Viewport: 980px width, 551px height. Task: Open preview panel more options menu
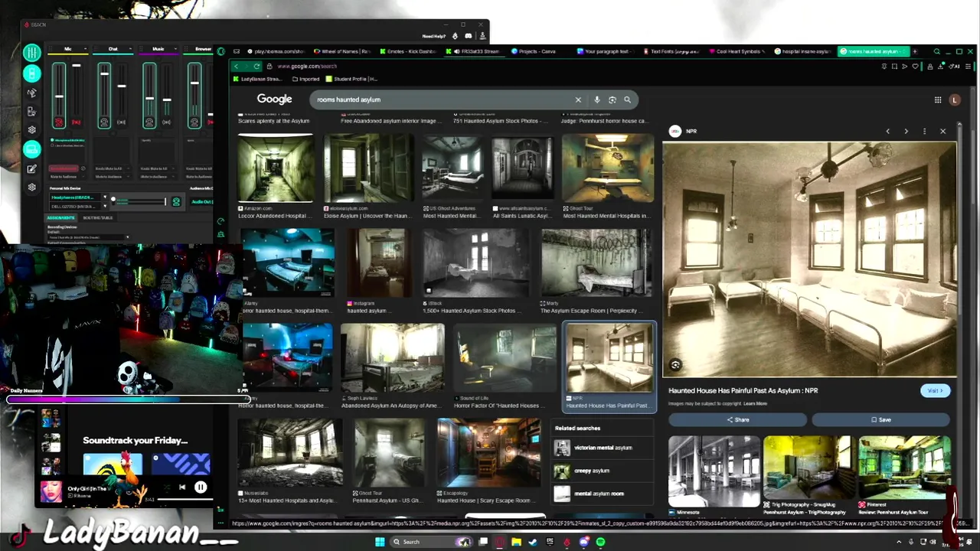coord(925,131)
